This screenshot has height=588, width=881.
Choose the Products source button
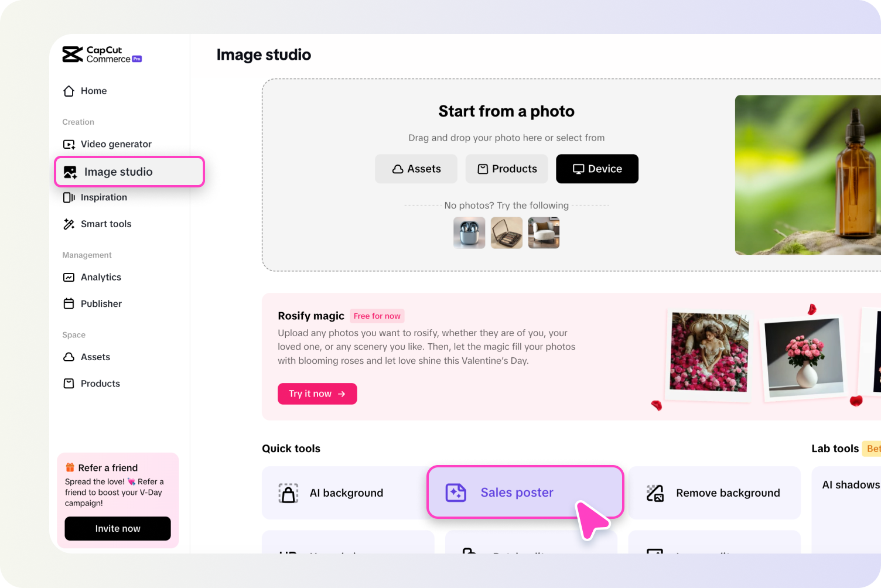click(x=507, y=169)
